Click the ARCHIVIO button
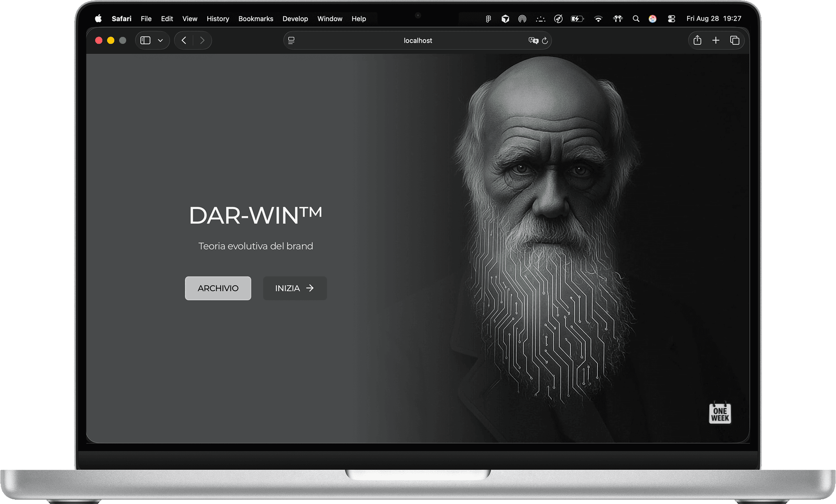Image resolution: width=836 pixels, height=504 pixels. click(x=218, y=288)
